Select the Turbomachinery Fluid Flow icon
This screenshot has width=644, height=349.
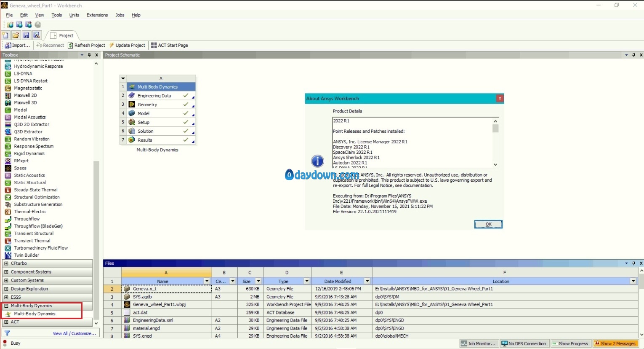point(8,248)
